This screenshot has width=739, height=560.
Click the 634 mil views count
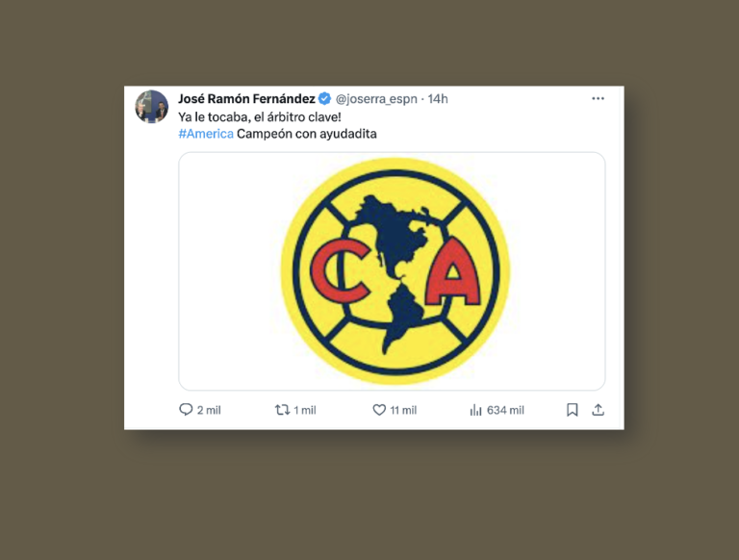[505, 410]
